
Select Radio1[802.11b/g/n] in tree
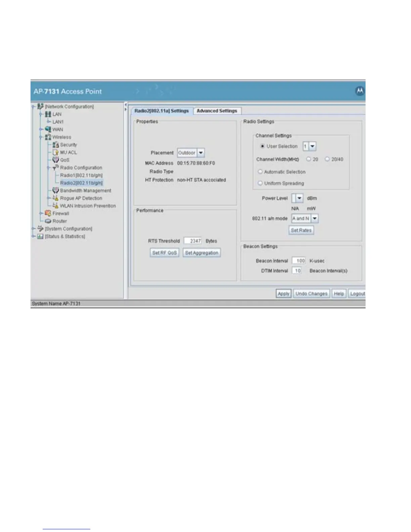81,175
